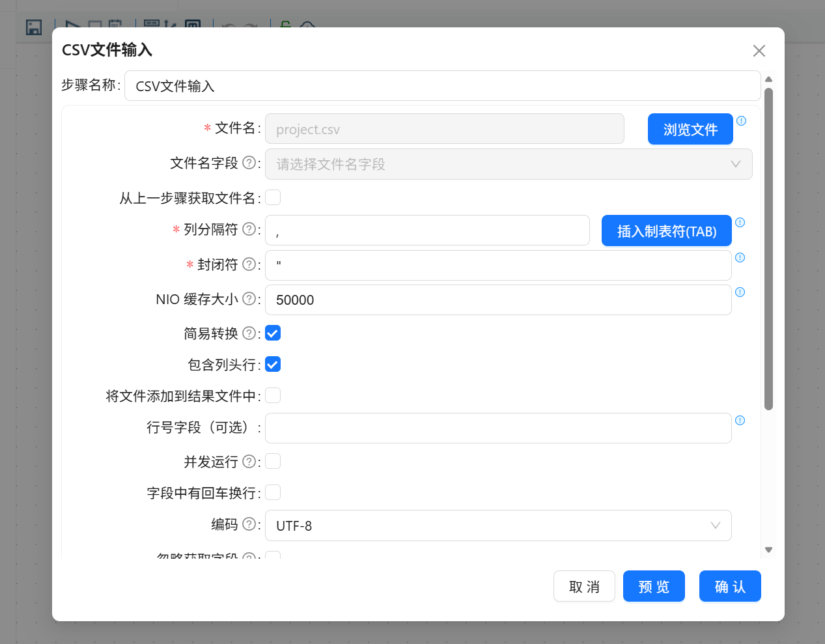Click the dialog vertical scrollbar thumb
The image size is (825, 644).
click(x=768, y=249)
